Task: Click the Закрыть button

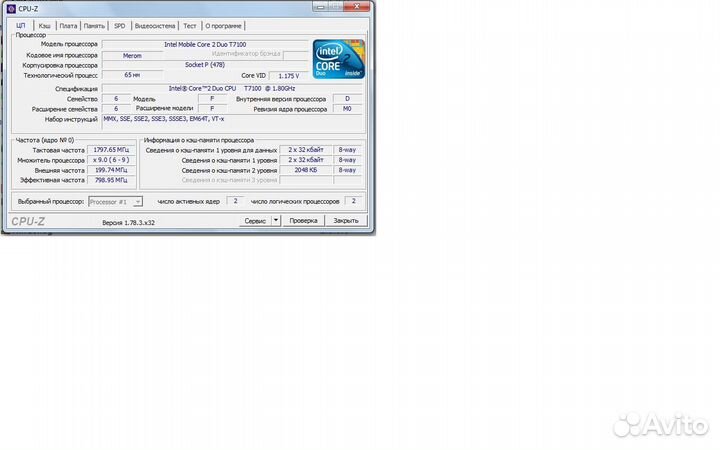Action: click(346, 221)
